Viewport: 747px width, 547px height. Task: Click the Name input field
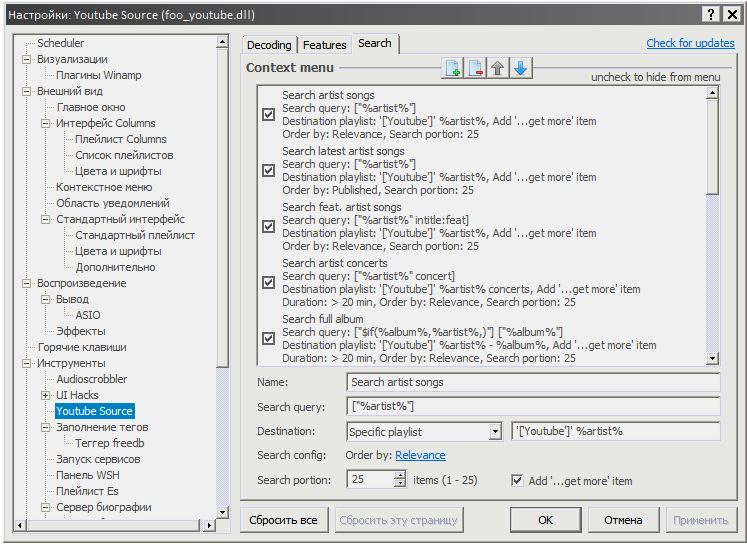532,382
